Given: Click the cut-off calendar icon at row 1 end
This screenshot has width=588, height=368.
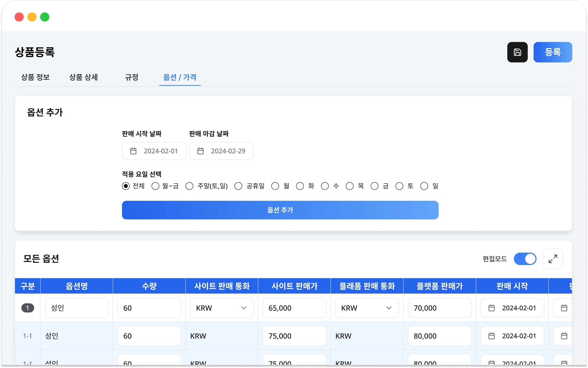Looking at the screenshot, I should click(x=564, y=308).
